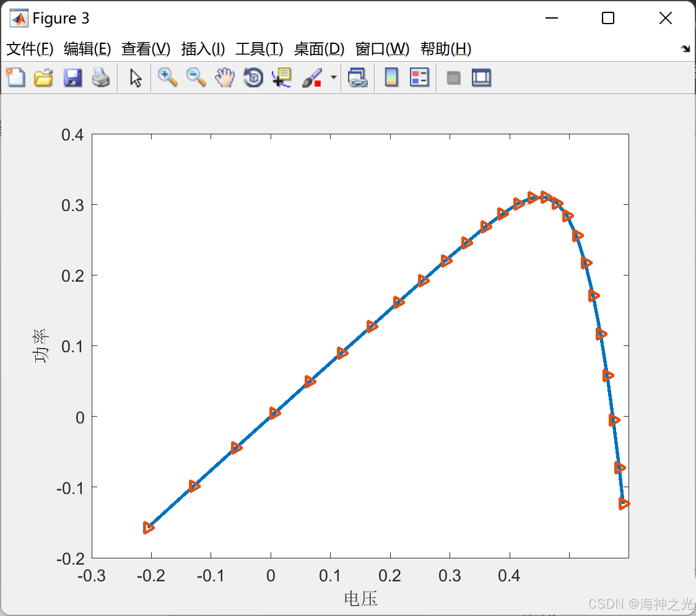Screen dimensions: 696x616
Task: Activate the Rotate 3D tool
Action: pyautogui.click(x=253, y=77)
